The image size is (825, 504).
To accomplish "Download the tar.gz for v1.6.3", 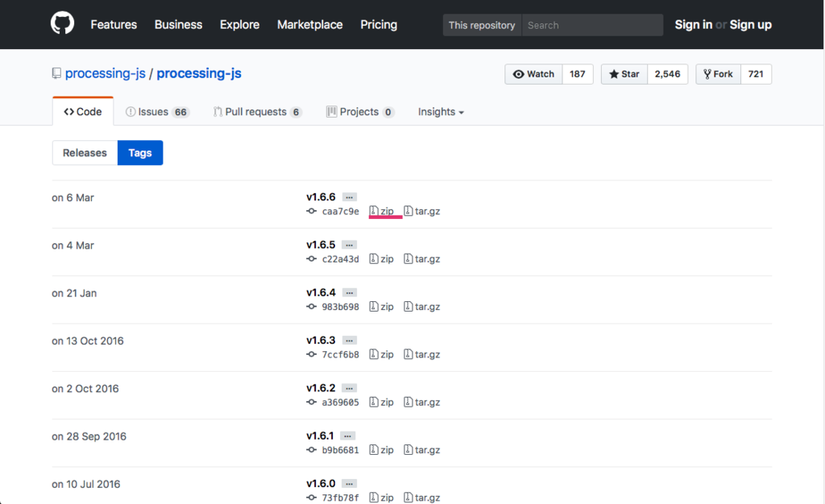I will tap(422, 355).
